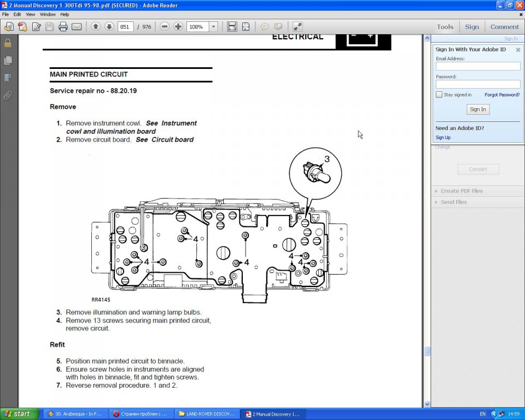Click the zoom percentage field

(198, 27)
